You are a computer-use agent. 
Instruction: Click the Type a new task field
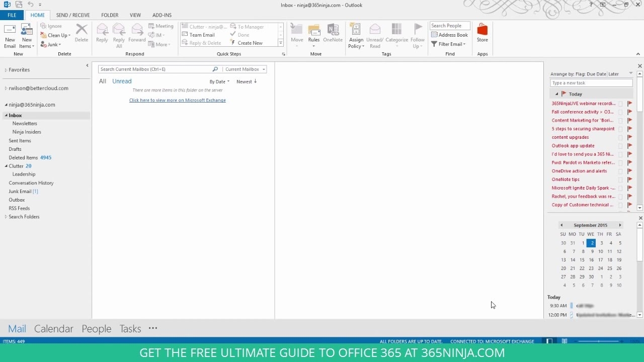coord(591,83)
